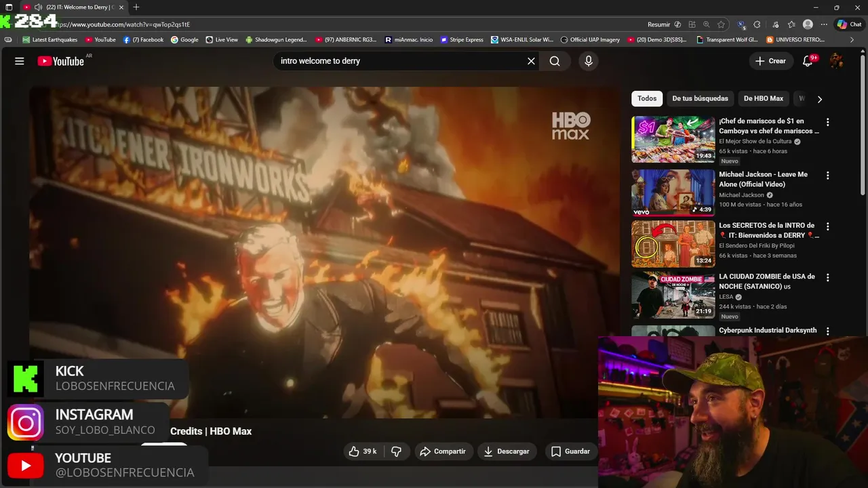The width and height of the screenshot is (868, 488).
Task: Share the video via Compartir
Action: tap(443, 451)
